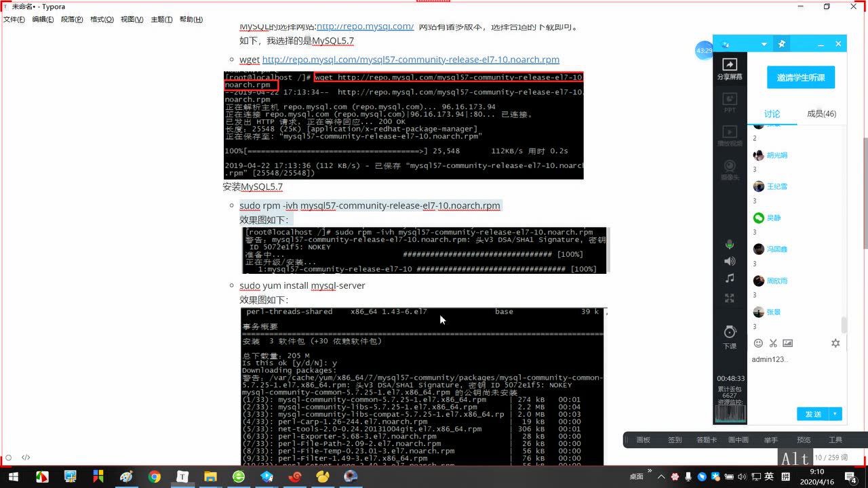Click the 英 input language indicator
Viewport: 868px width, 488px height.
click(x=770, y=477)
